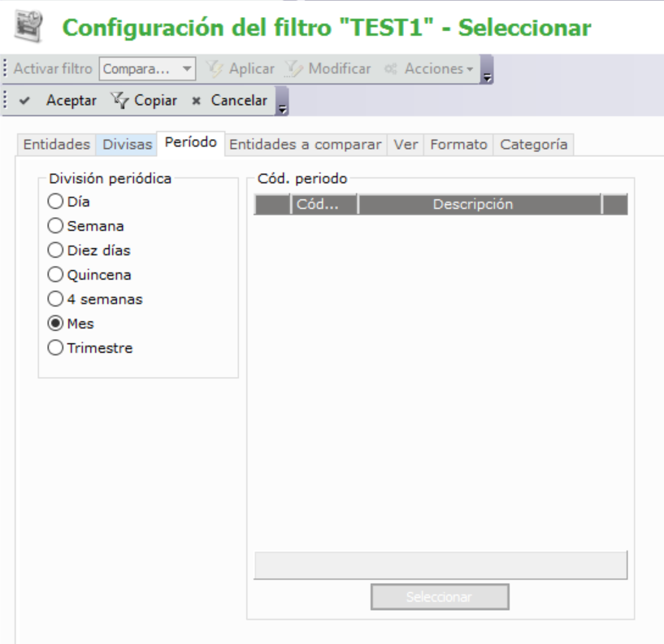
Task: Click the Aplicar filter icon
Action: tap(215, 69)
